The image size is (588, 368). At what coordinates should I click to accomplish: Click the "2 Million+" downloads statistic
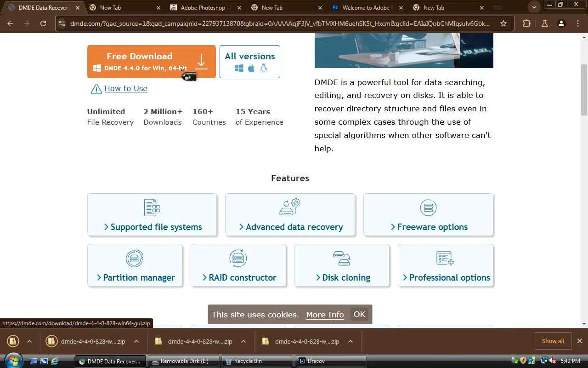point(163,116)
